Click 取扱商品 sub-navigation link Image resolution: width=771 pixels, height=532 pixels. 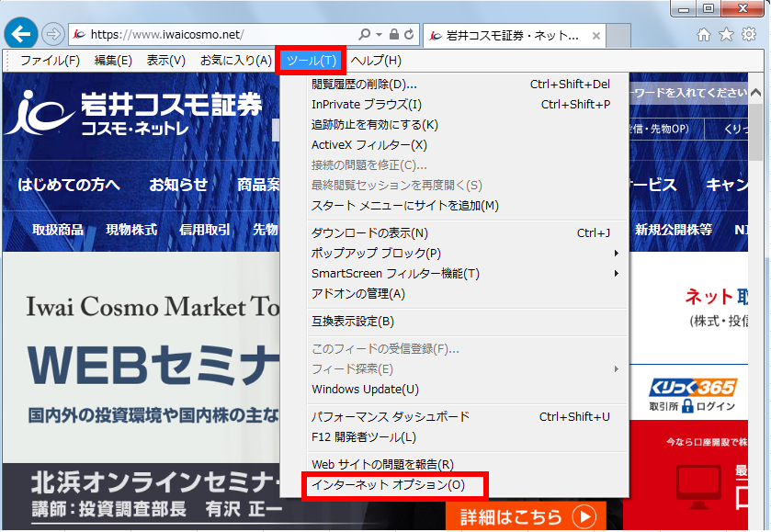point(58,229)
